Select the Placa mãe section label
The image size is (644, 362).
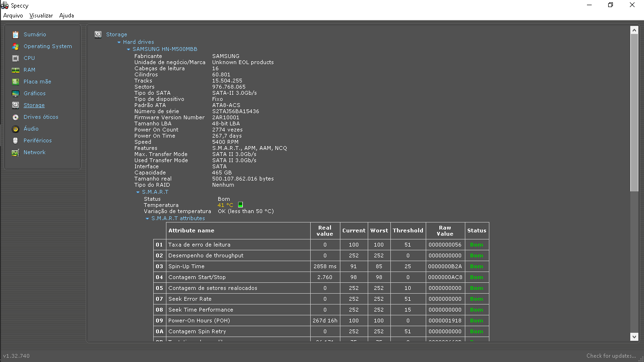[x=37, y=82]
